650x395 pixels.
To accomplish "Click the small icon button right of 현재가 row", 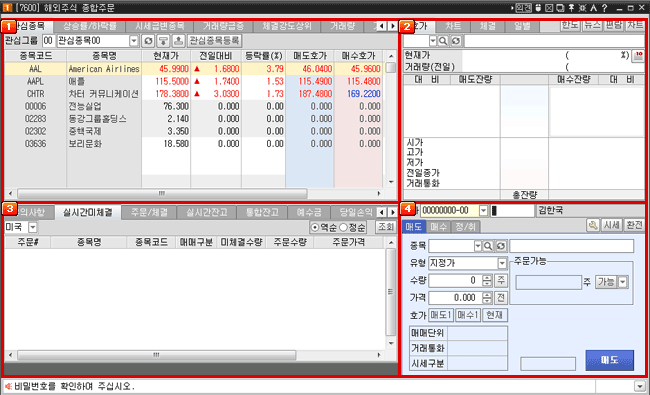I will [638, 56].
